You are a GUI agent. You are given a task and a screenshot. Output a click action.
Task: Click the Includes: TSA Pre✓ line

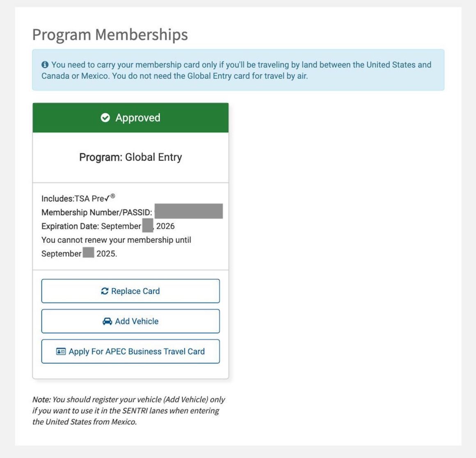[x=78, y=198]
